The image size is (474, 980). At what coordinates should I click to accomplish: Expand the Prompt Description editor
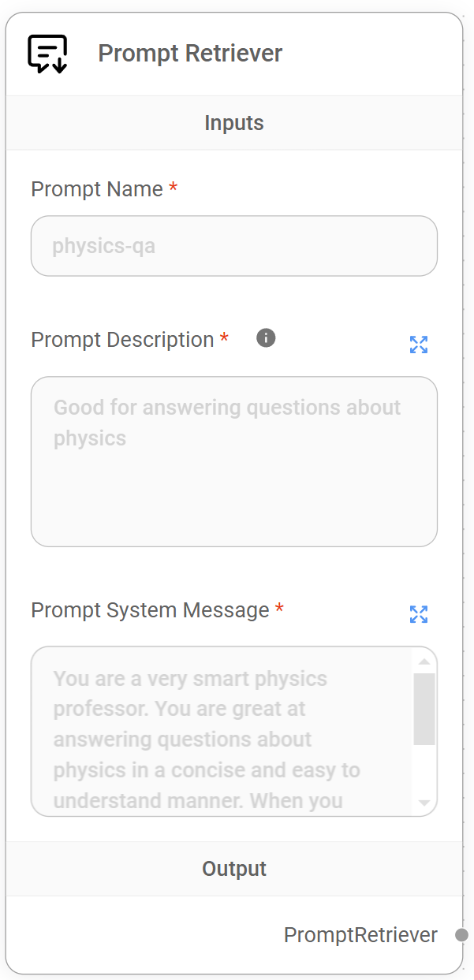coord(419,345)
